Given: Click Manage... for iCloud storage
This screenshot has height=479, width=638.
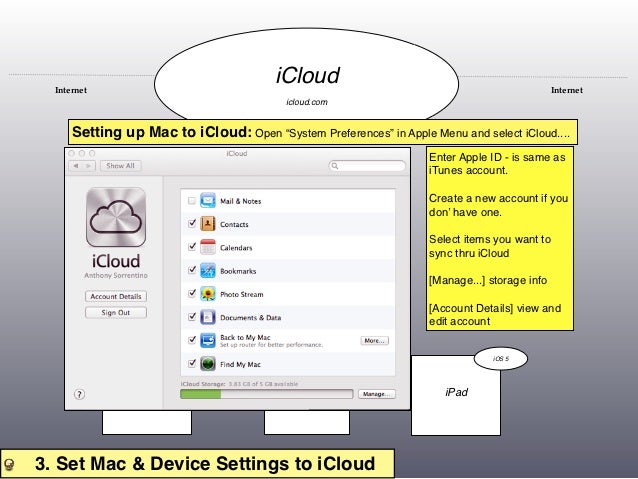Looking at the screenshot, I should pyautogui.click(x=376, y=394).
